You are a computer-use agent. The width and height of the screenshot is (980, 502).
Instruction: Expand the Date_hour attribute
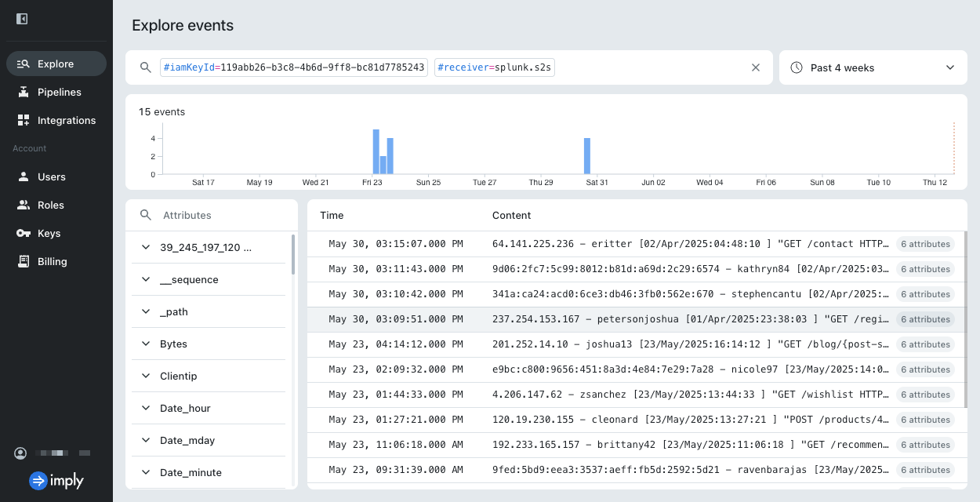click(x=209, y=408)
